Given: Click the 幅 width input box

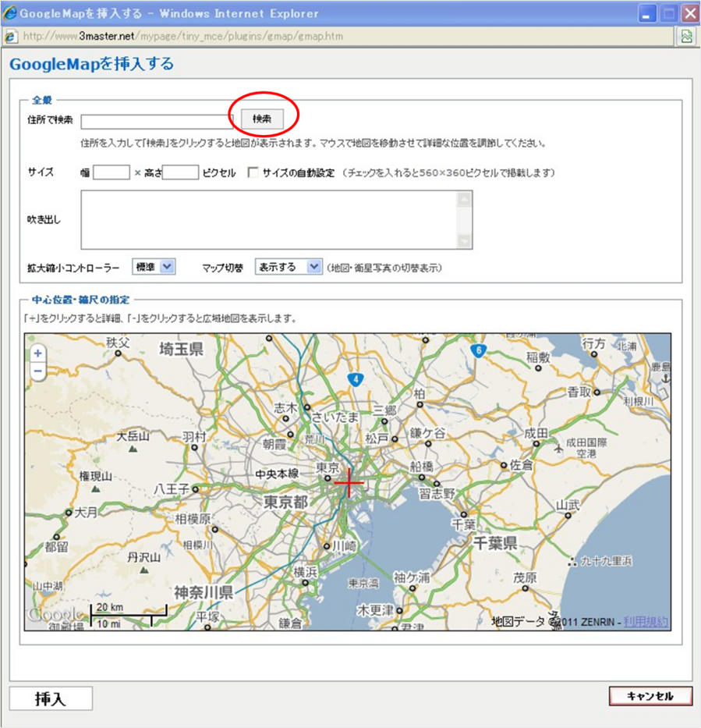Looking at the screenshot, I should 112,172.
